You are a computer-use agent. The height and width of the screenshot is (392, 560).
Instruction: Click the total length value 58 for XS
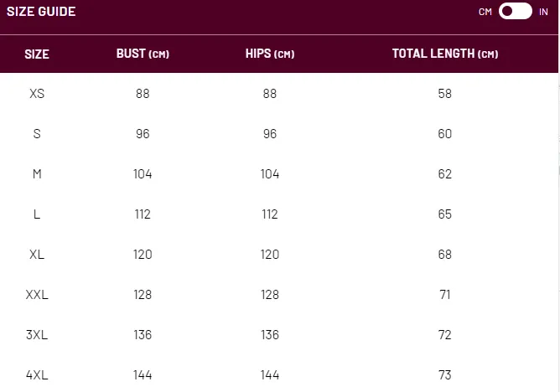pyautogui.click(x=444, y=94)
